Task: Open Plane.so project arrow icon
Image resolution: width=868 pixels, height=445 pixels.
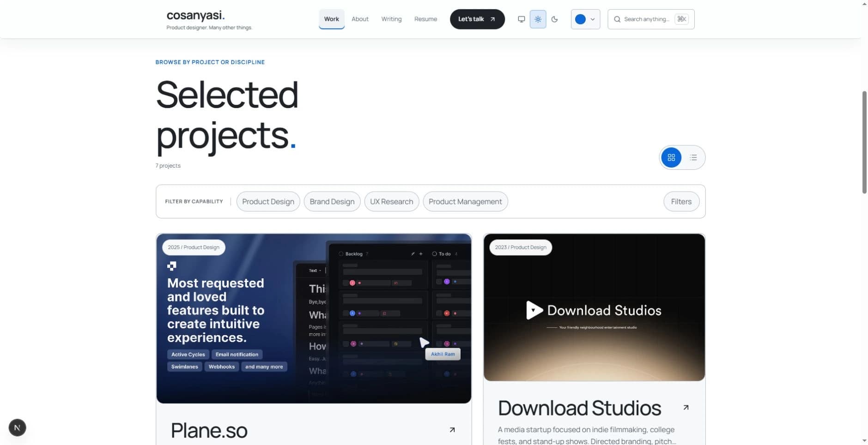Action: click(x=452, y=430)
